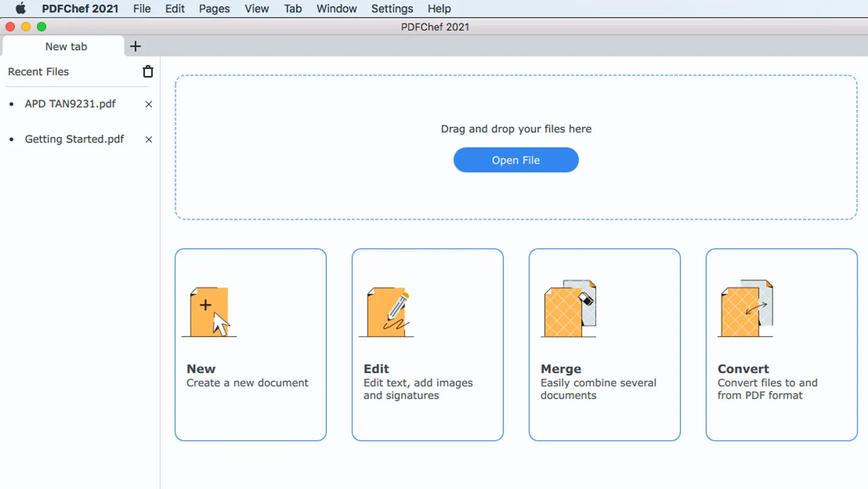Select the New tab tab

(64, 46)
